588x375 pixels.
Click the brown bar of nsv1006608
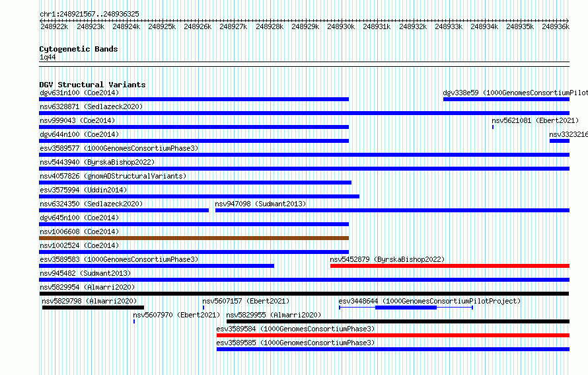194,238
